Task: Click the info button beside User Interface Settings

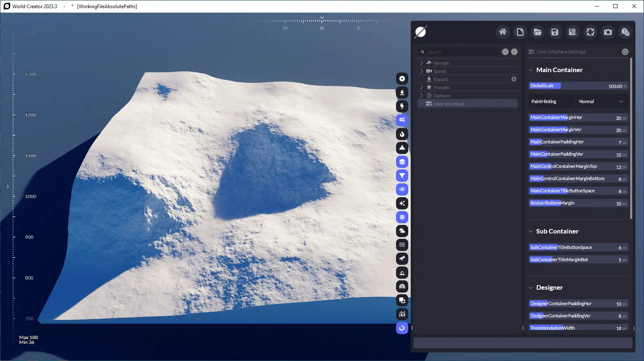Action: [625, 52]
